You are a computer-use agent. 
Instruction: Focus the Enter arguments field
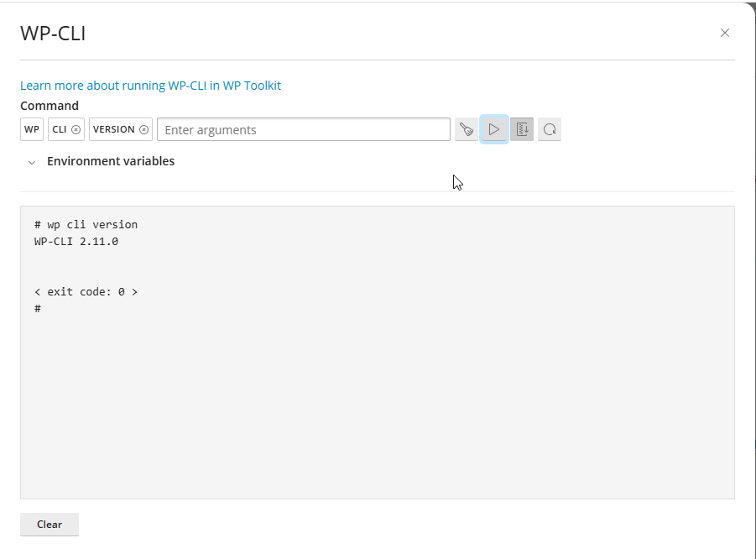304,129
